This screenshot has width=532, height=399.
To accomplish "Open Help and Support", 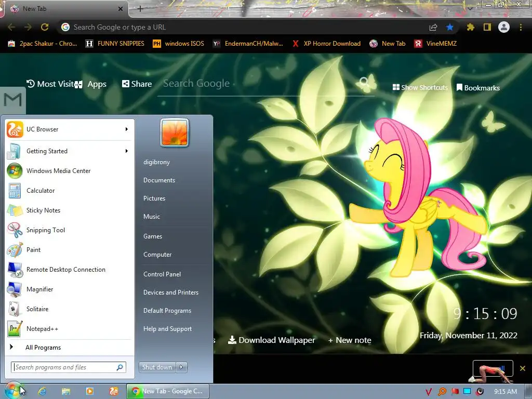I will coord(167,329).
